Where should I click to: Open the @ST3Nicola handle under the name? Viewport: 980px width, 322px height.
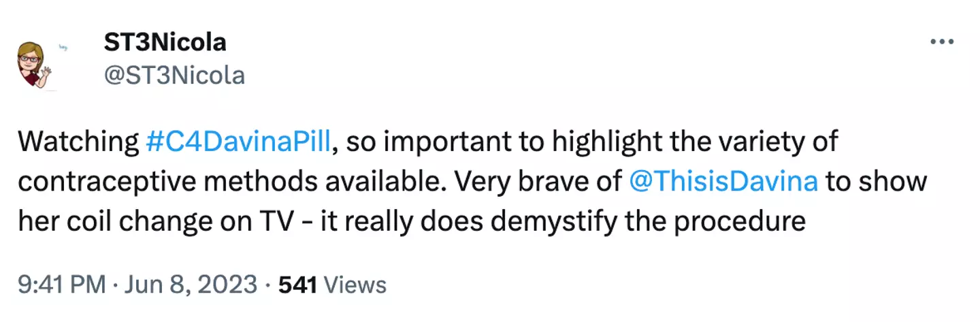(174, 75)
